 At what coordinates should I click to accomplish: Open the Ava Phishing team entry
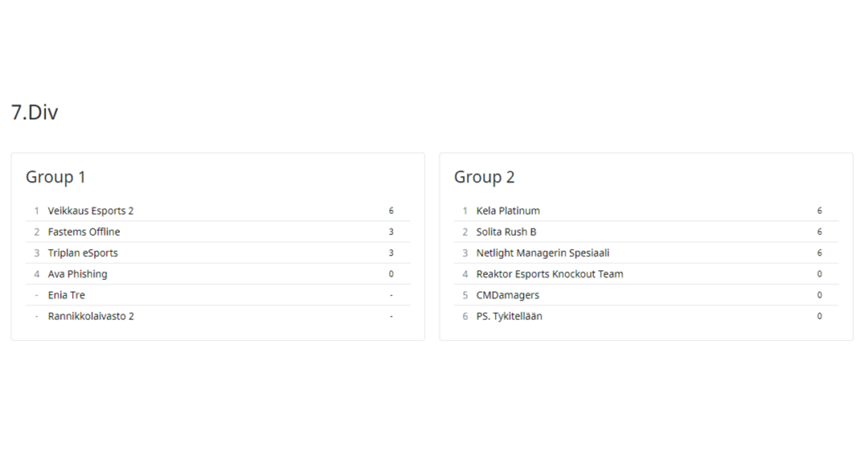click(x=78, y=274)
